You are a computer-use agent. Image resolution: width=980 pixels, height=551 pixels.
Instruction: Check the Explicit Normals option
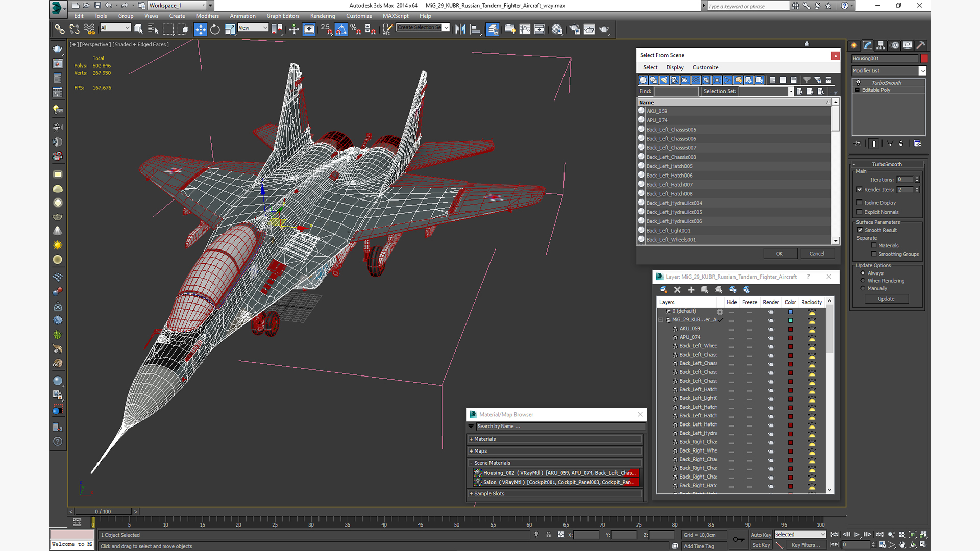click(x=860, y=212)
